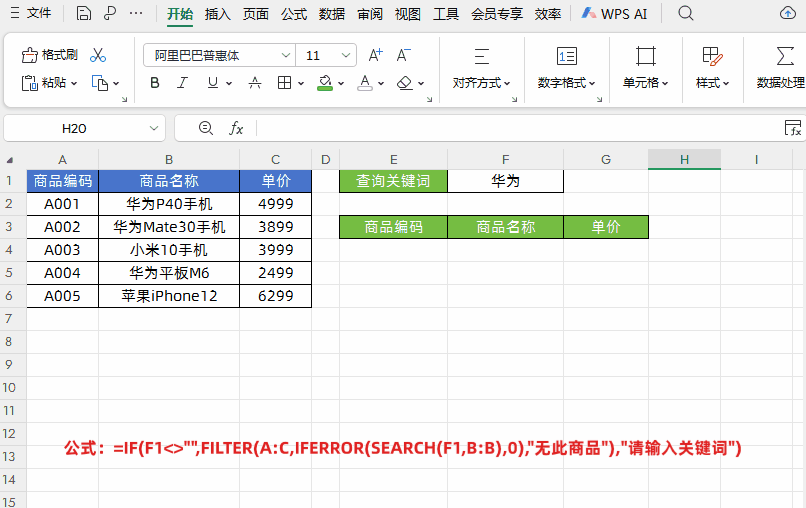Click the Cut scissors icon

(98, 55)
